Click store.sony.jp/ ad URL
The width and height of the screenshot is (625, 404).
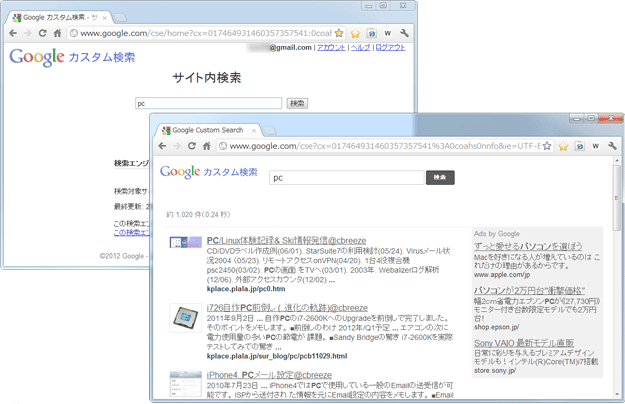[x=495, y=371]
